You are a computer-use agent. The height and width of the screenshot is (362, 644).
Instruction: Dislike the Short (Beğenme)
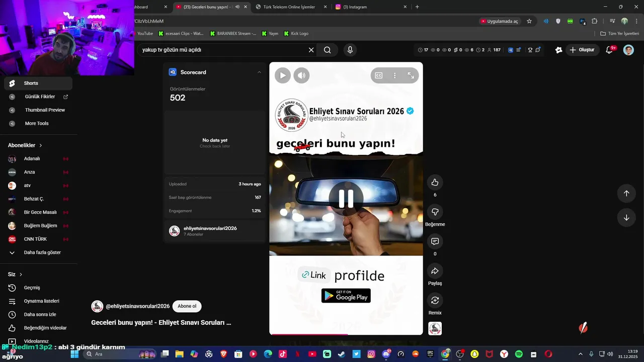pos(435,212)
